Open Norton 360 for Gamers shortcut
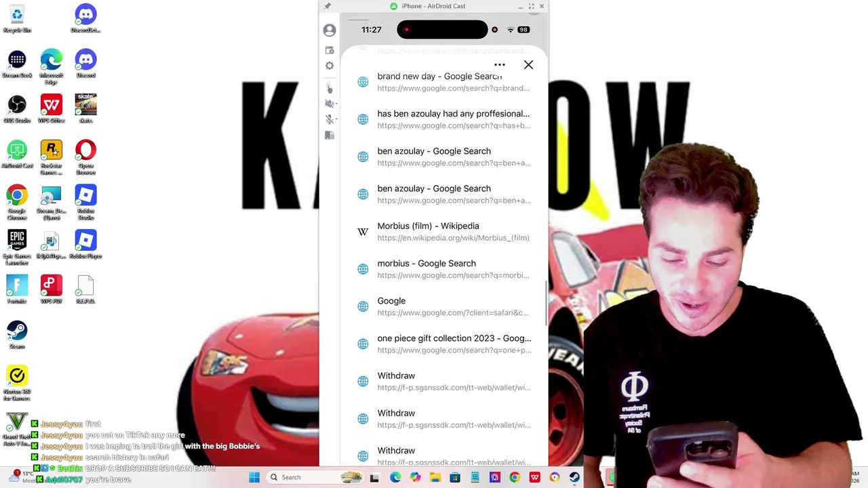Screen dimensions: 868x488 [17, 383]
